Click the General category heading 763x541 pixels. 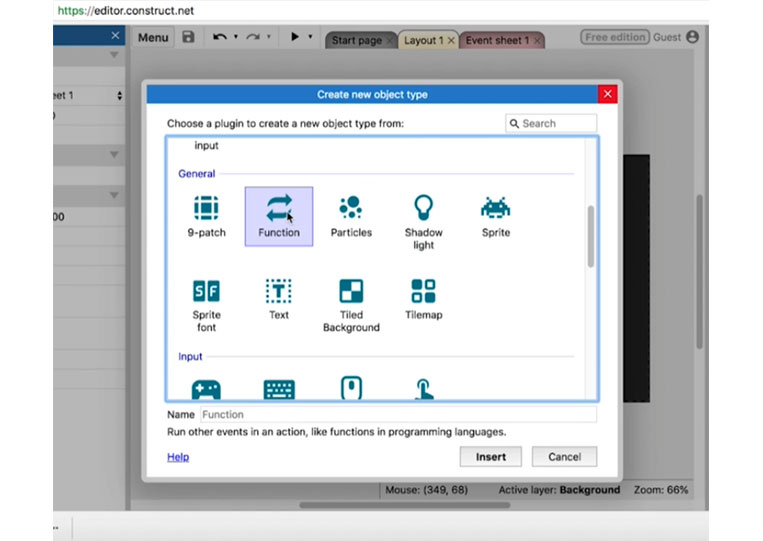click(x=197, y=174)
